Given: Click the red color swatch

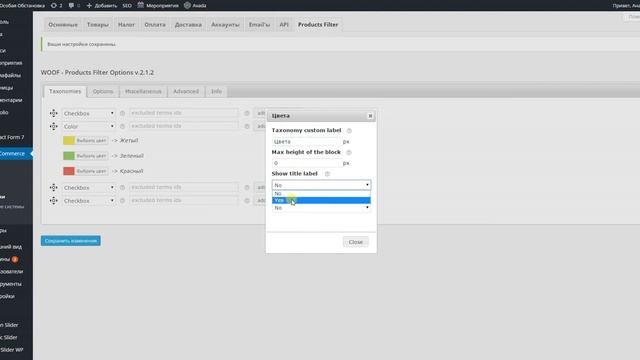Looking at the screenshot, I should click(x=69, y=171).
